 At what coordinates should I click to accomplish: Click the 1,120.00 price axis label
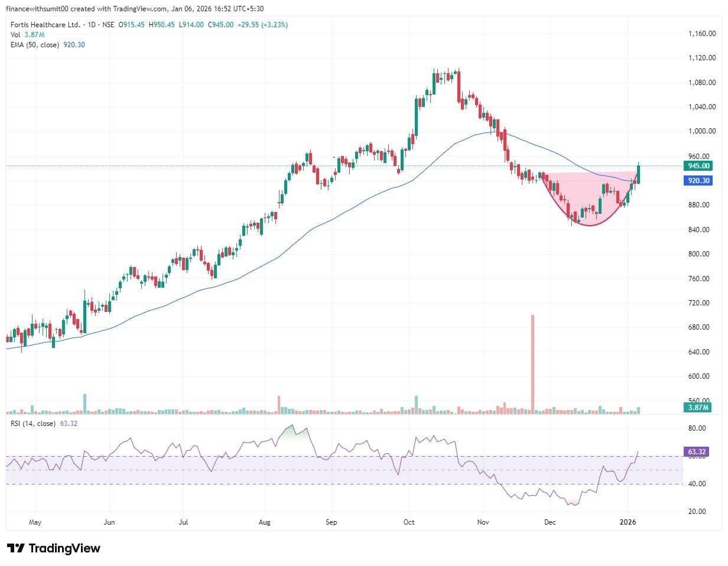[x=702, y=58]
